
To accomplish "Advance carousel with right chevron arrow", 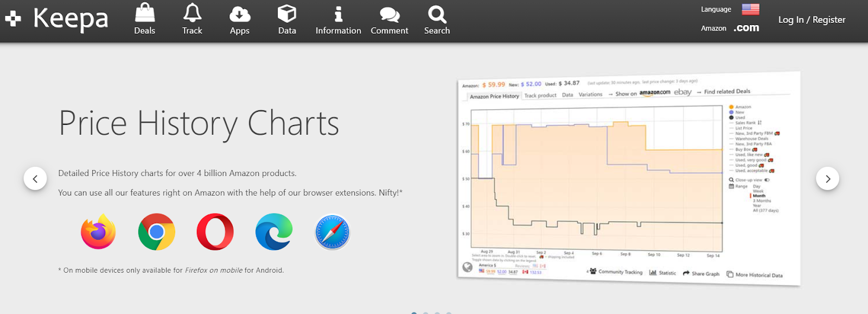I will pos(827,179).
